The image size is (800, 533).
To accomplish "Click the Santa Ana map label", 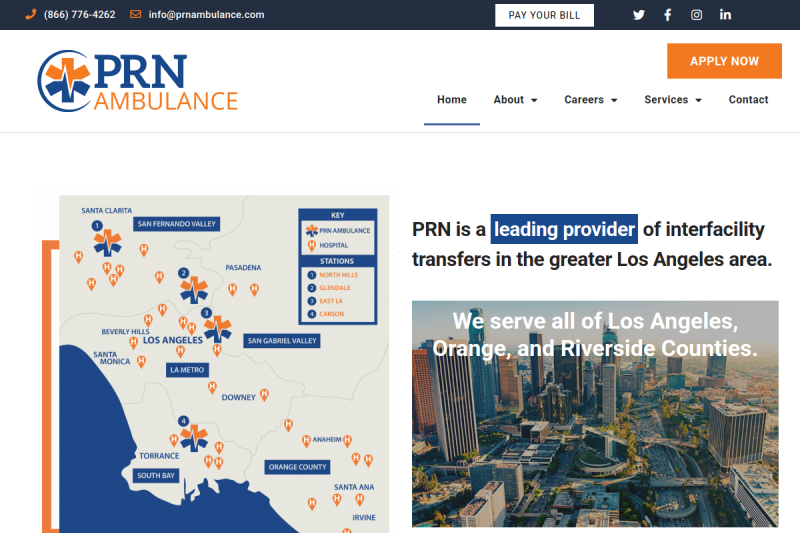I will point(354,487).
